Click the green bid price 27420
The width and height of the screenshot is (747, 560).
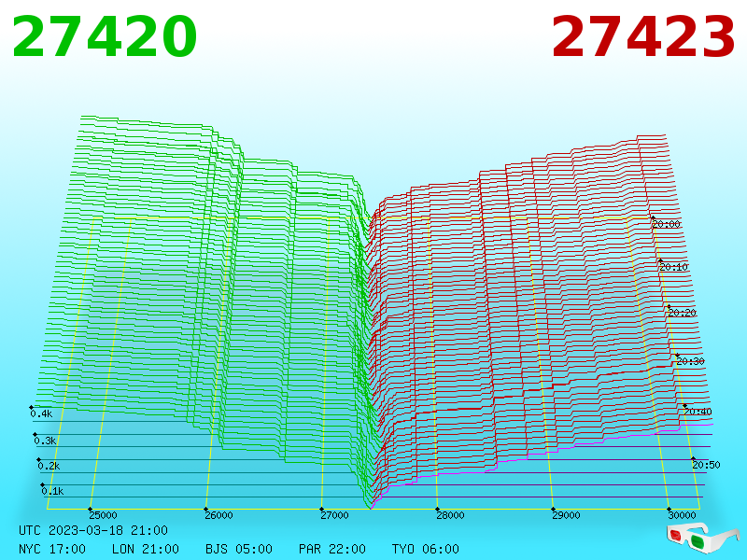coord(105,36)
